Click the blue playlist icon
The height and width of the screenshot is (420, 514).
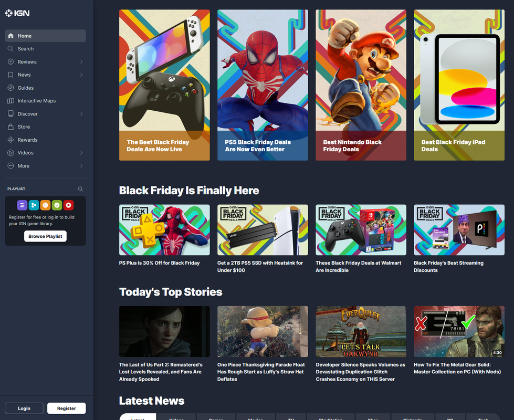(x=34, y=205)
